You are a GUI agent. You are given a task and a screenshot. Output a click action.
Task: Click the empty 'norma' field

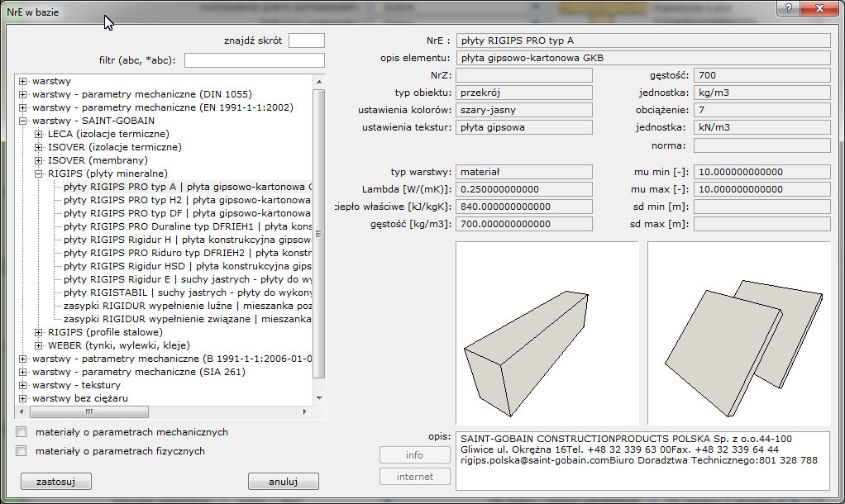coord(762,145)
